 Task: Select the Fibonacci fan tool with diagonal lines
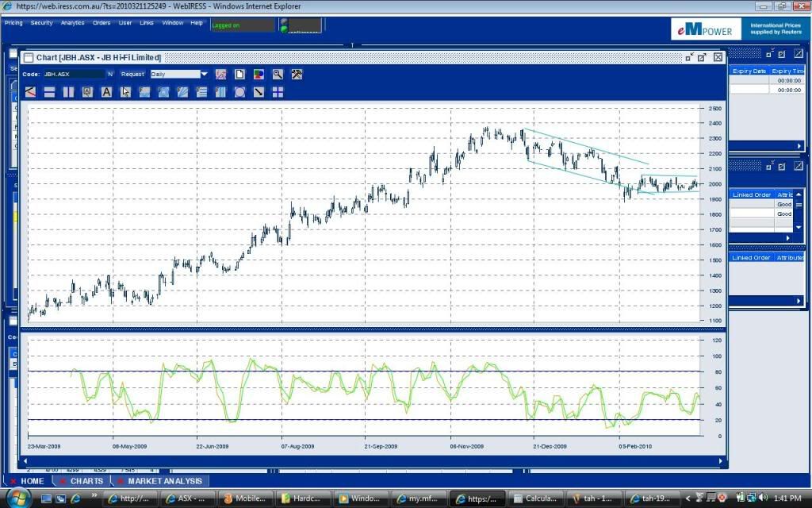[x=182, y=92]
